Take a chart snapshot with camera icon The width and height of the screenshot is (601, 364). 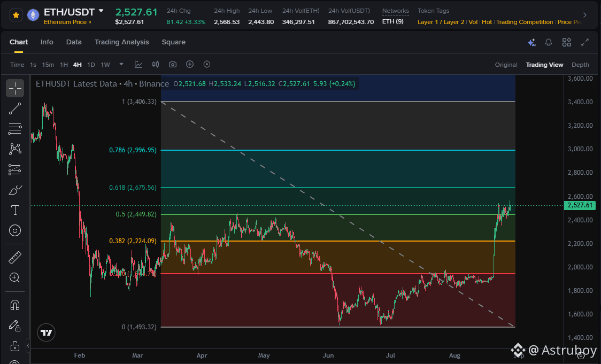click(173, 64)
